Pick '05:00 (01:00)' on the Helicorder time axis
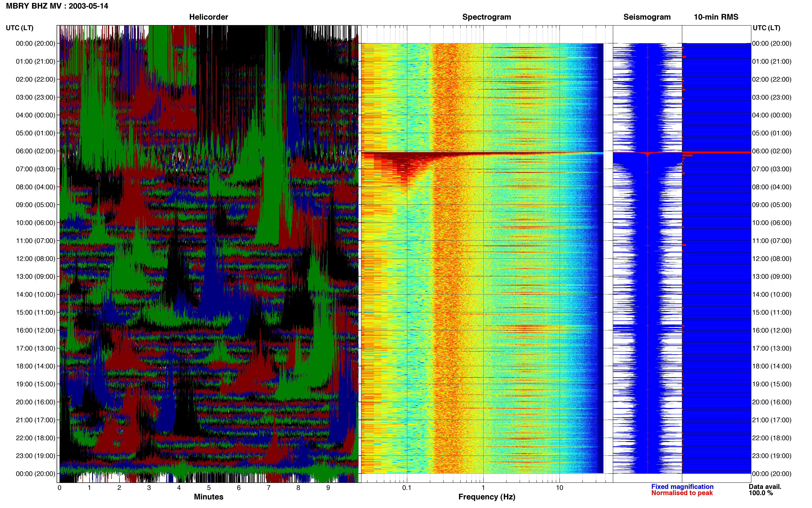The image size is (812, 508). click(36, 133)
